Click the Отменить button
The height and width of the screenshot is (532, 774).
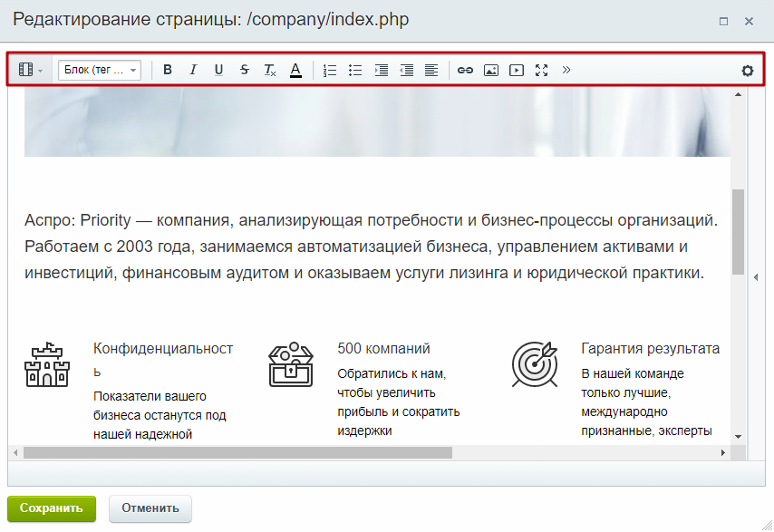150,508
